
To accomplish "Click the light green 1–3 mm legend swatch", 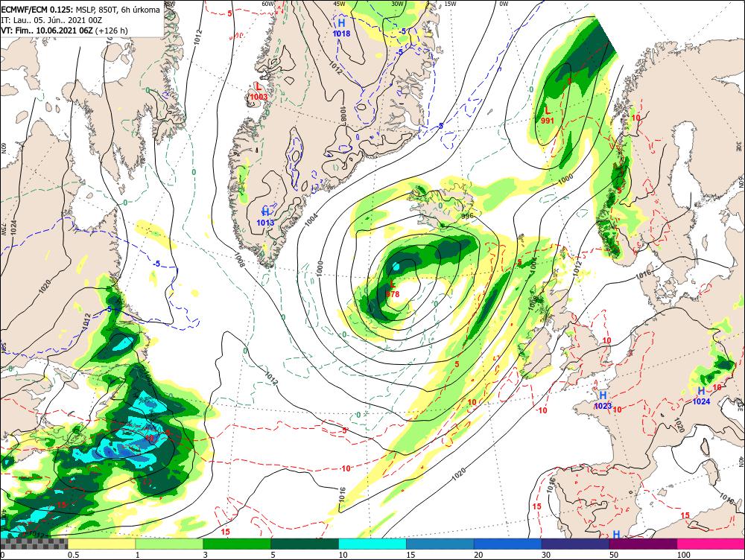I will pyautogui.click(x=168, y=544).
